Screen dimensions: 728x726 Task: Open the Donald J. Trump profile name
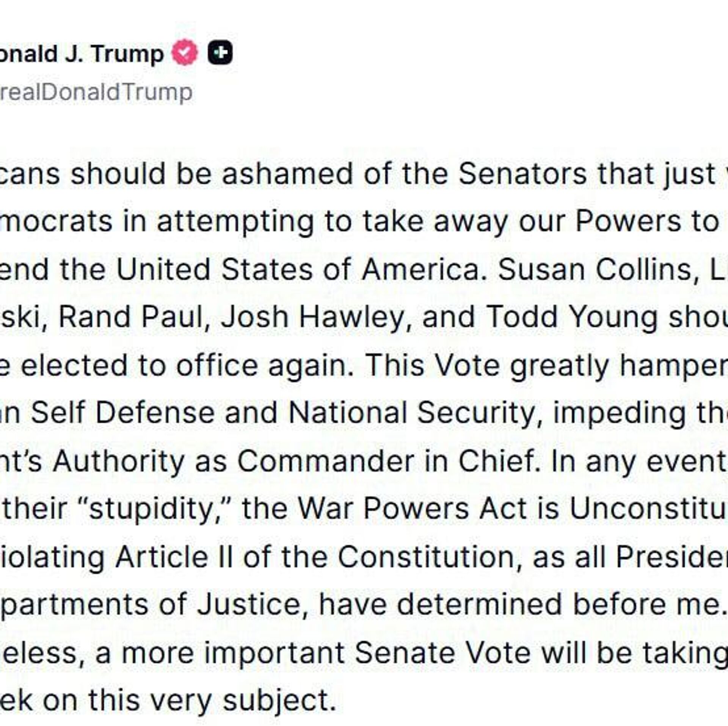[82, 53]
